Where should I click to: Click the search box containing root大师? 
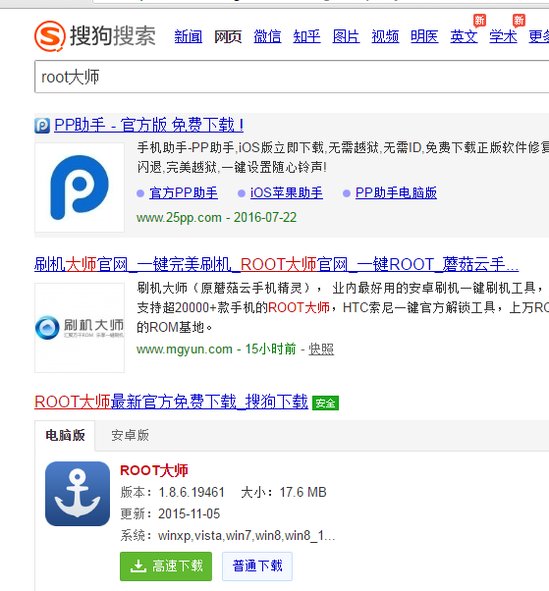click(x=292, y=77)
